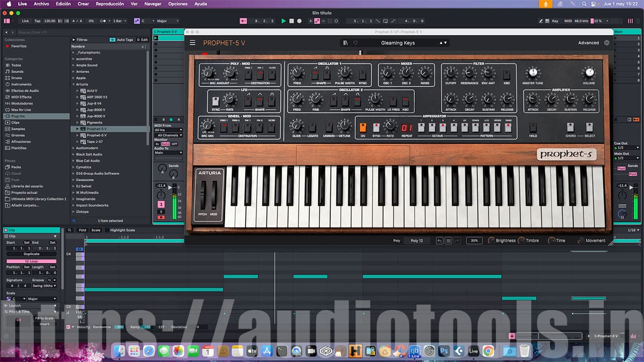
Task: Click the Drums category icon in browser
Action: click(8, 78)
